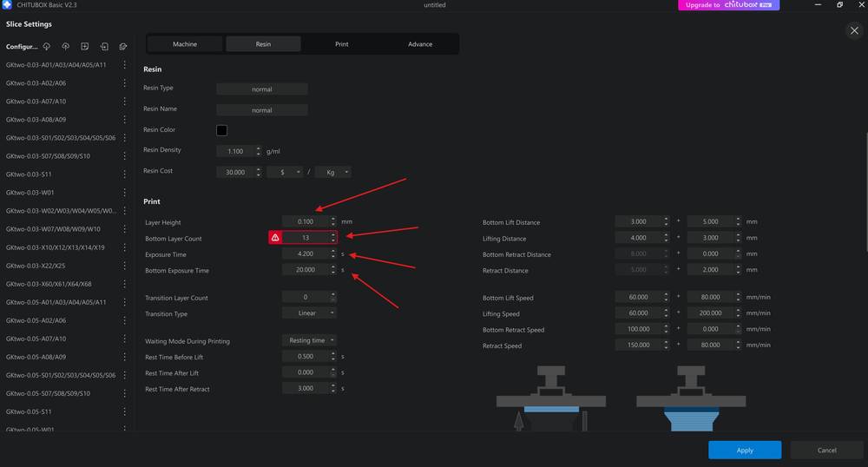Click the Bottom Exposure Time value field
This screenshot has width=868, height=467.
point(306,269)
